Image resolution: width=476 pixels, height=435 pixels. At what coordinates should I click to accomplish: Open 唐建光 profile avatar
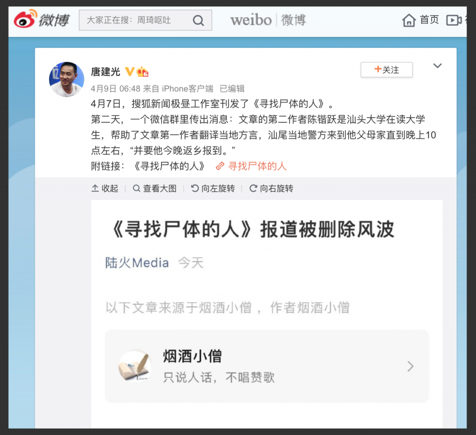point(66,79)
